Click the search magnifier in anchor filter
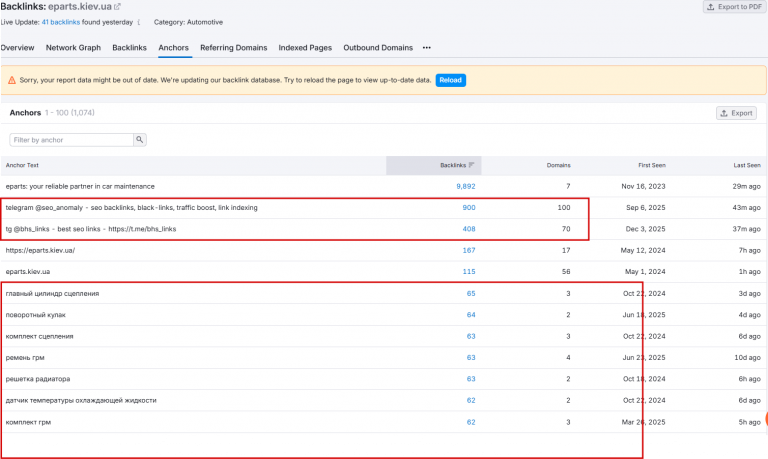Screen dimensions: 768x459 (x=140, y=140)
